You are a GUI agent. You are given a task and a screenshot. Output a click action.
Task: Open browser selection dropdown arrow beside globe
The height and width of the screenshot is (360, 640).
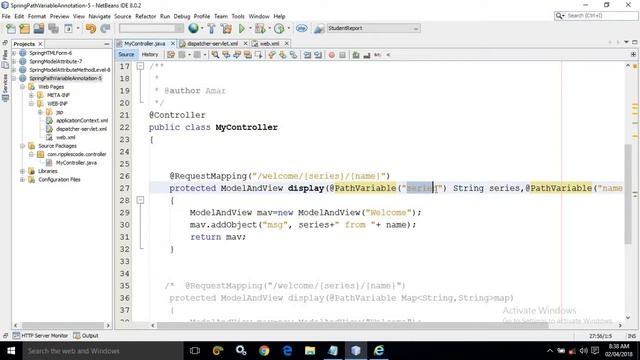(x=202, y=28)
